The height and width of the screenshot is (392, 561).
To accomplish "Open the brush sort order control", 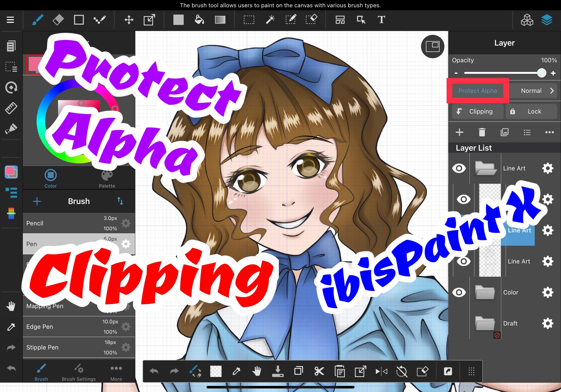I will [x=120, y=201].
